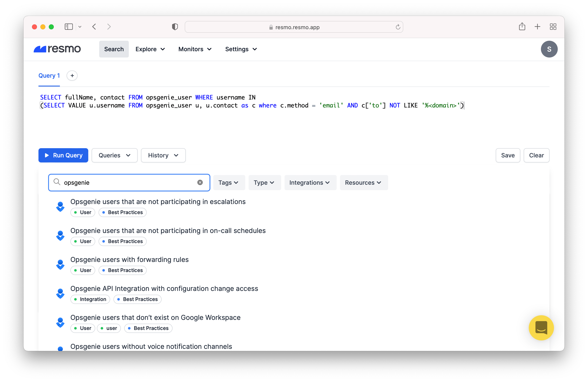Clear the opsgenie search text
The height and width of the screenshot is (382, 588).
coord(200,182)
